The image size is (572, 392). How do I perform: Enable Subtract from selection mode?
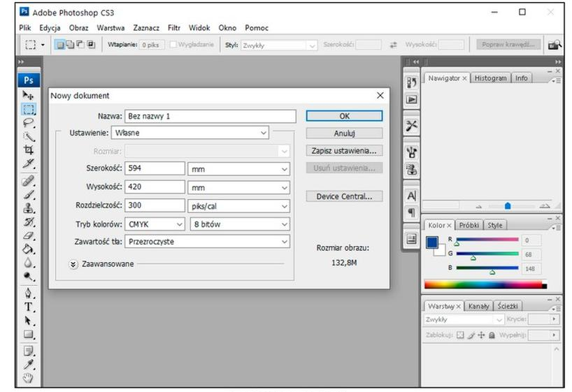point(80,45)
